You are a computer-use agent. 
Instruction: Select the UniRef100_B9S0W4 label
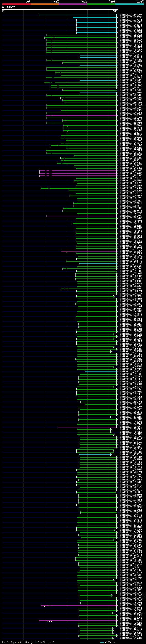coord(131,352)
